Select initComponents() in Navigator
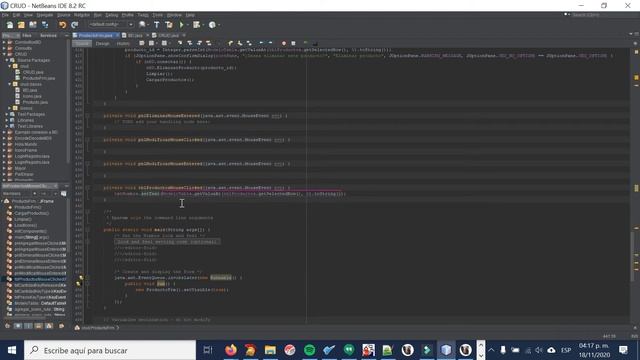640x360 pixels. (30, 231)
